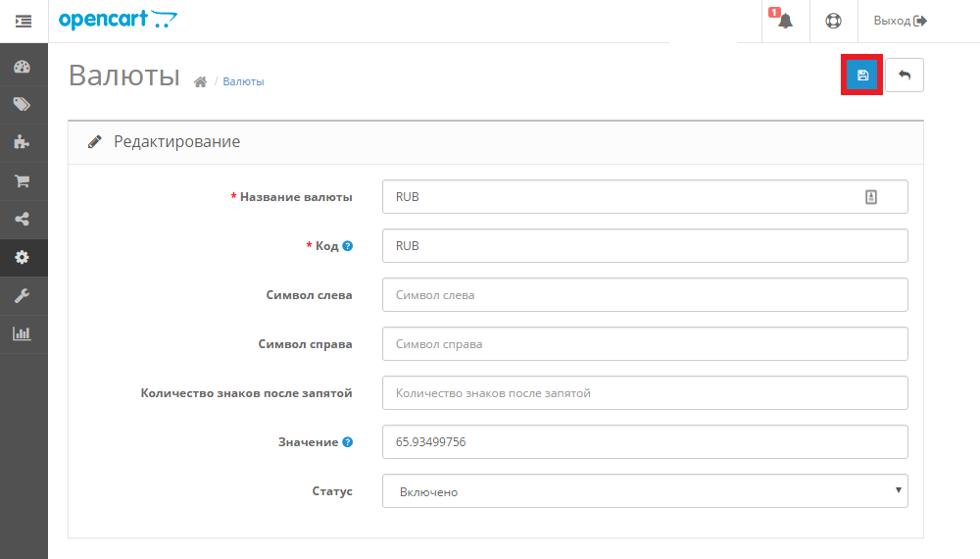980x559 pixels.
Task: Click the Выход logout link
Action: pyautogui.click(x=899, y=21)
